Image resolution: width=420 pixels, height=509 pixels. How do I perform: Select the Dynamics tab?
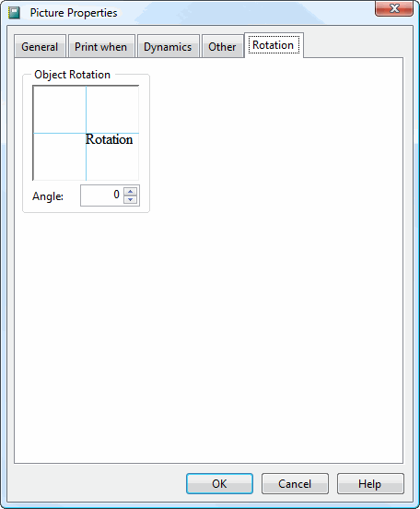pos(168,46)
